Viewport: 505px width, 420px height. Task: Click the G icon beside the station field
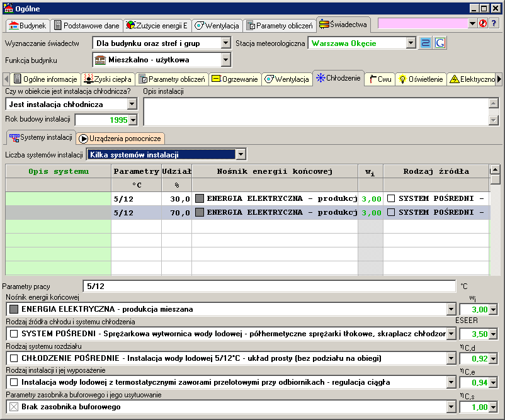coord(440,43)
